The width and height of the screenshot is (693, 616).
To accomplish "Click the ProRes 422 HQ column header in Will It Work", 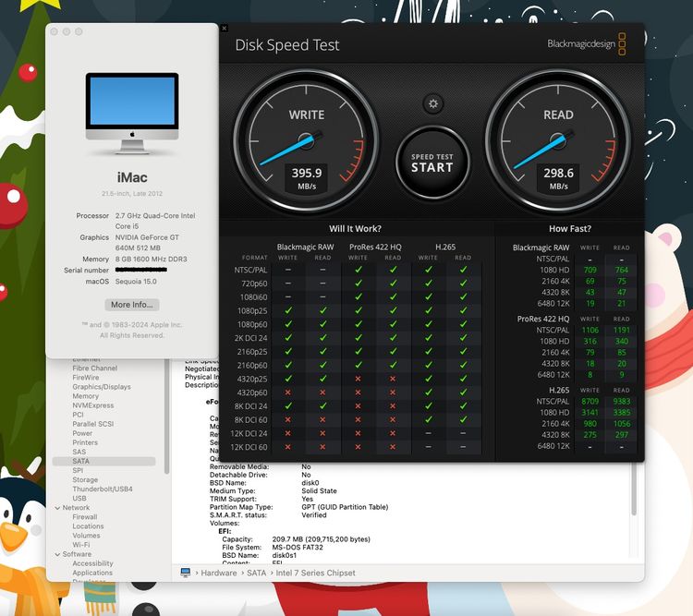I will point(375,247).
